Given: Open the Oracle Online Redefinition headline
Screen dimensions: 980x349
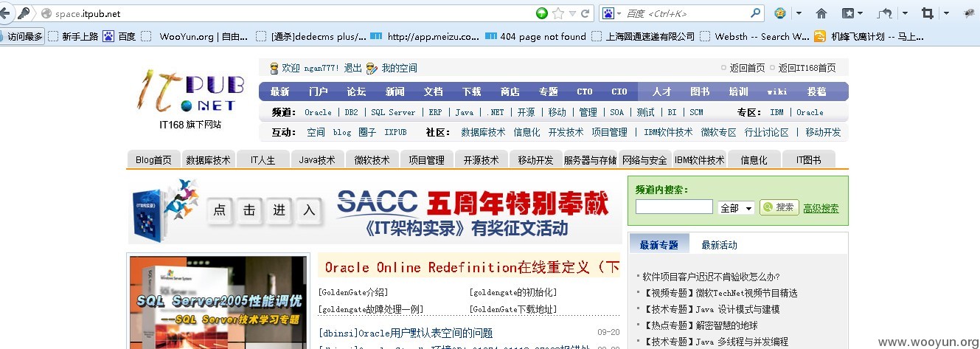Looking at the screenshot, I should tap(472, 267).
